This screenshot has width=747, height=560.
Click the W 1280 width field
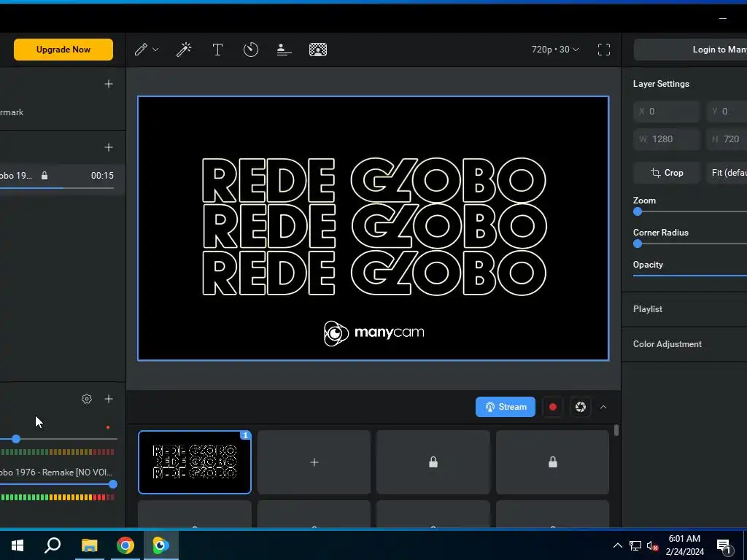(667, 139)
